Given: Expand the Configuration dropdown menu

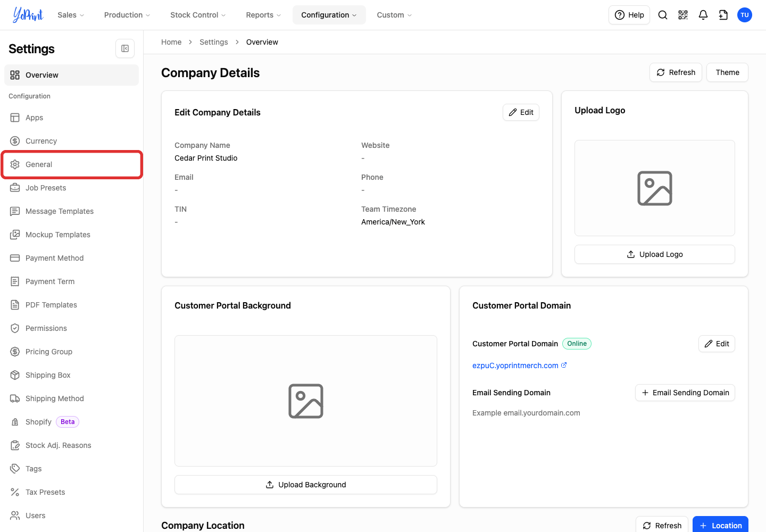Looking at the screenshot, I should [329, 15].
